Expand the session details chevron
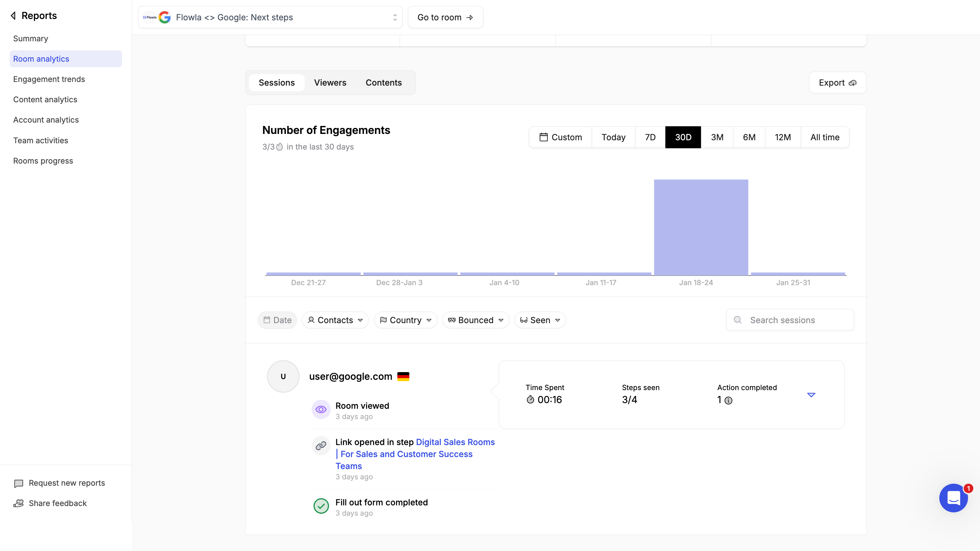Viewport: 980px width, 551px height. tap(811, 395)
